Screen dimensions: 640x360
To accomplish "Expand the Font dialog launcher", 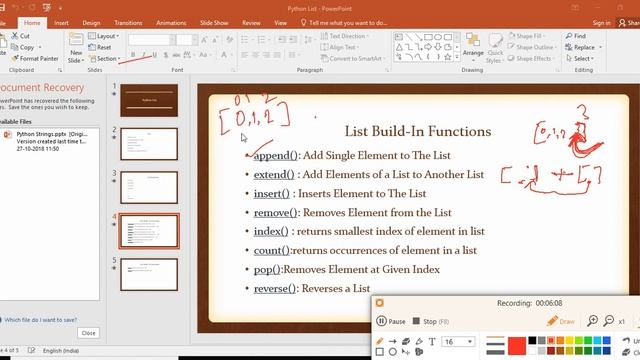I will tap(233, 70).
